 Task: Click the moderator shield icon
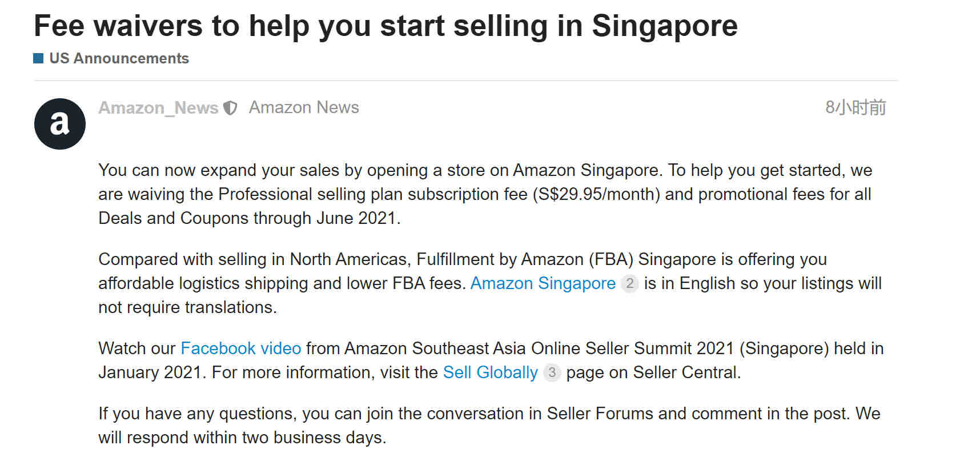pyautogui.click(x=230, y=108)
